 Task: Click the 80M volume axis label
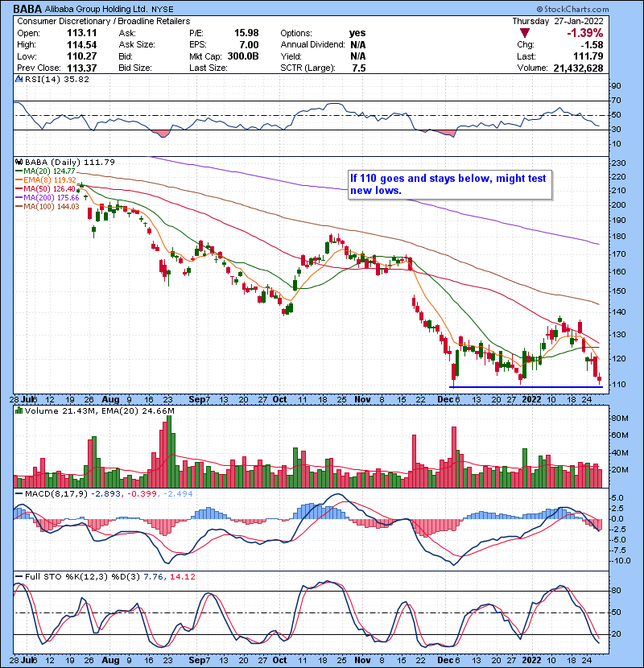[620, 419]
